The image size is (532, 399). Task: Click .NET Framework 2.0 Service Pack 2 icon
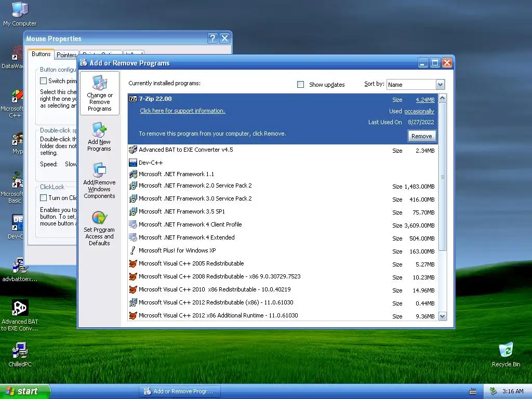point(133,185)
